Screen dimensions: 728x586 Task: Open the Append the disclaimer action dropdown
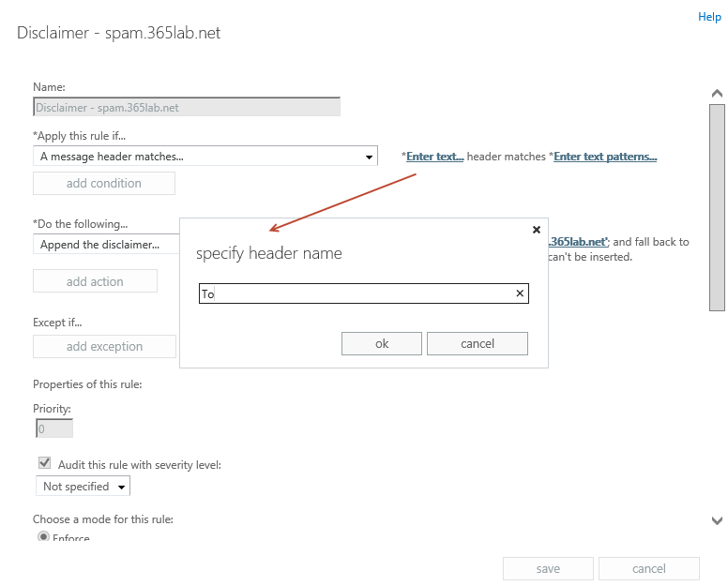point(105,245)
